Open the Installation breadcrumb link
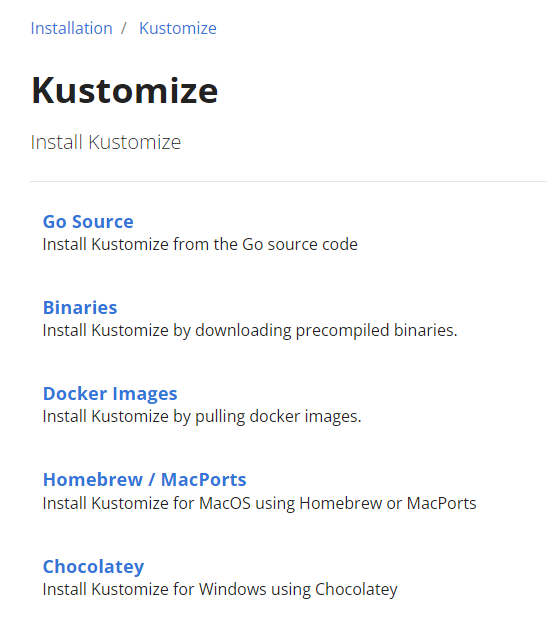The width and height of the screenshot is (547, 642). (72, 28)
